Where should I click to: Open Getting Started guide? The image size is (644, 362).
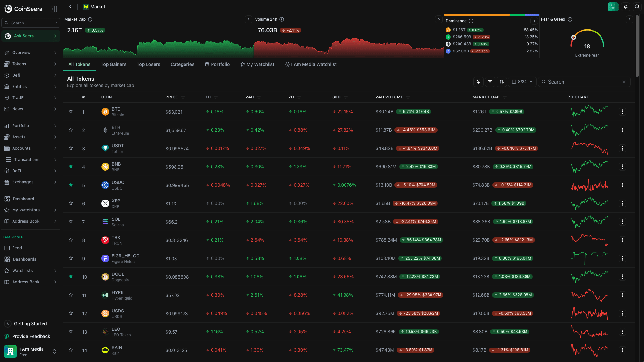pos(31,324)
